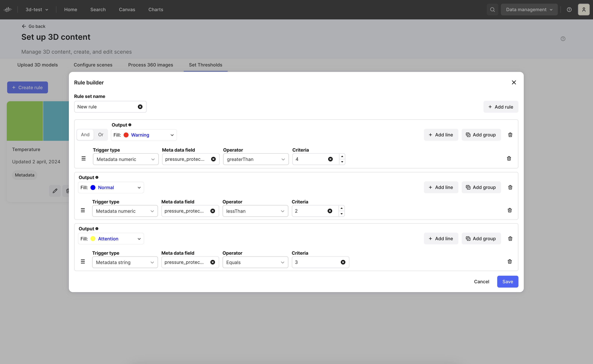Click the remove criteria X in Attention rule
This screenshot has height=364, width=593.
click(343, 262)
